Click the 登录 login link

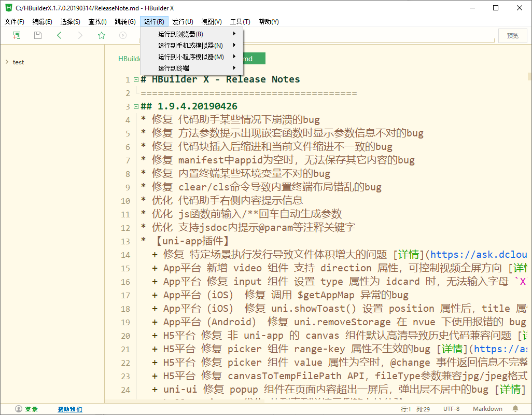pyautogui.click(x=31, y=409)
